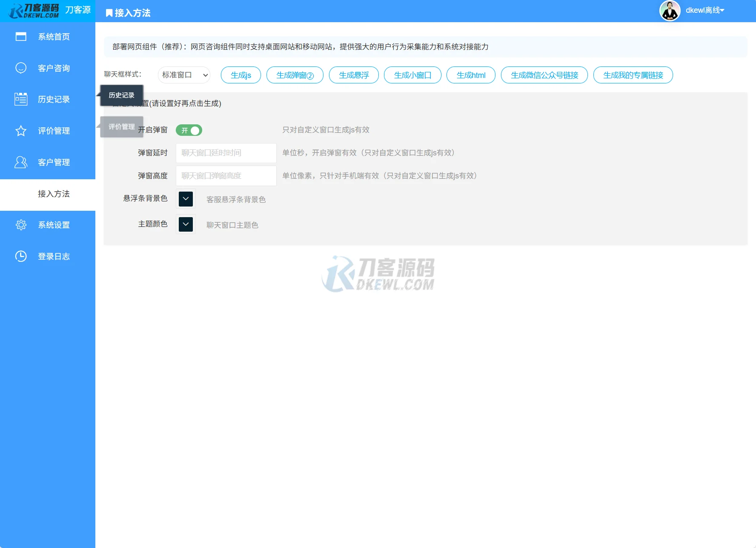Click the 弹窗延时 input field
Image resolution: width=756 pixels, height=548 pixels.
click(226, 153)
